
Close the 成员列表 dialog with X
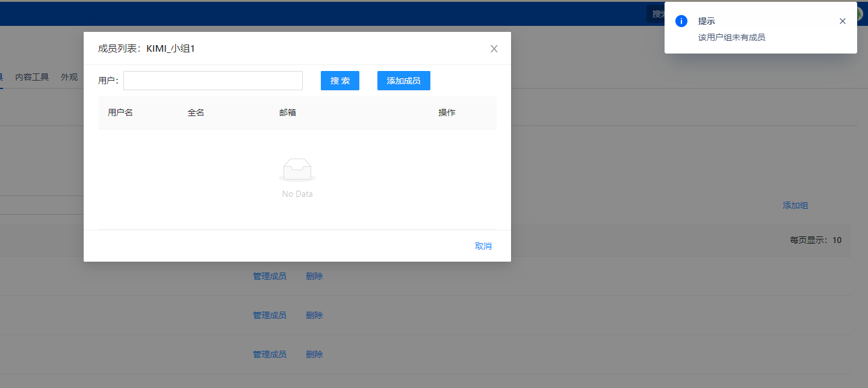[494, 49]
